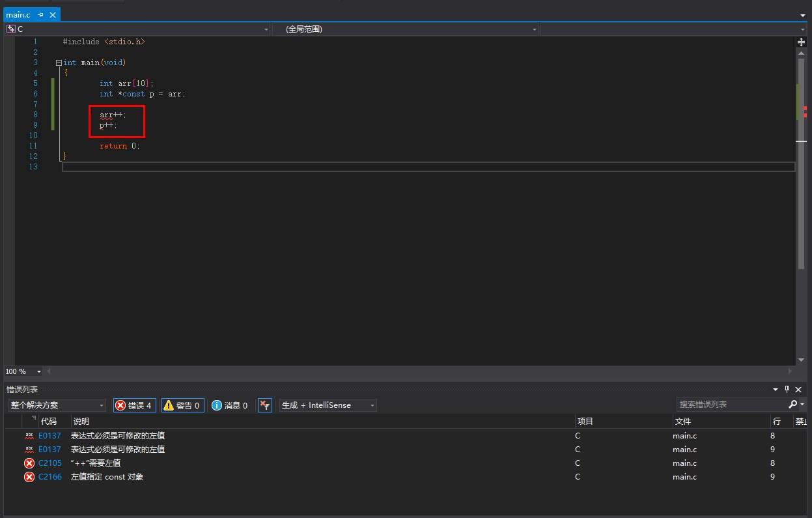The height and width of the screenshot is (518, 812).
Task: Switch to the main.c tab
Action: [x=18, y=14]
